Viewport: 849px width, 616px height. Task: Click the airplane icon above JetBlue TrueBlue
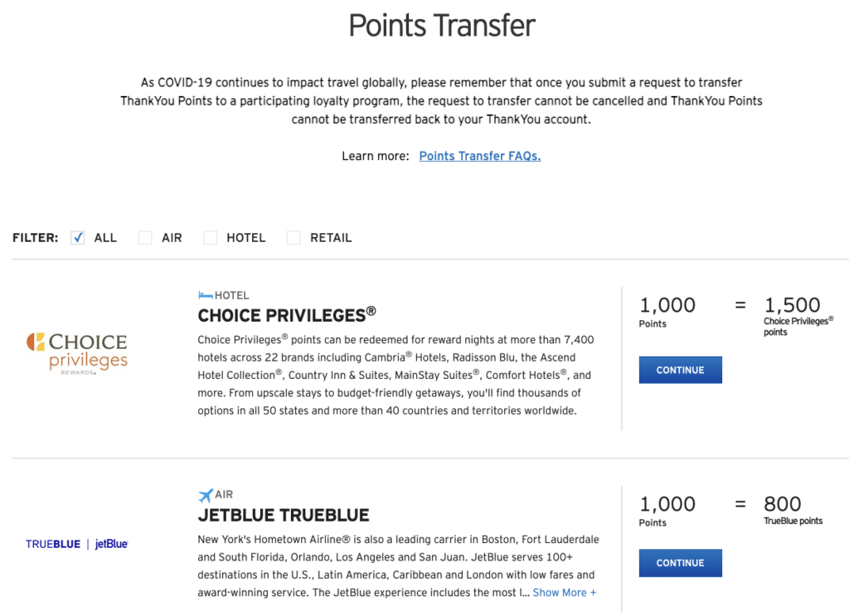point(206,495)
